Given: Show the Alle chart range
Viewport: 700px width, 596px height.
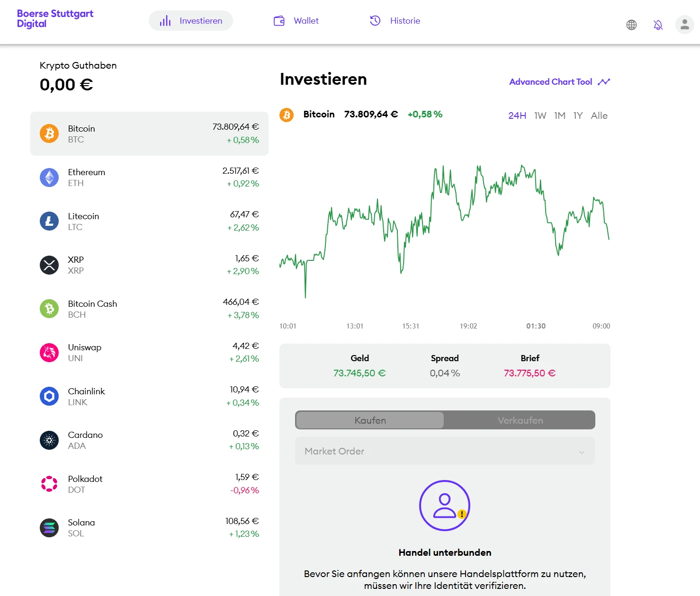Looking at the screenshot, I should (x=599, y=116).
